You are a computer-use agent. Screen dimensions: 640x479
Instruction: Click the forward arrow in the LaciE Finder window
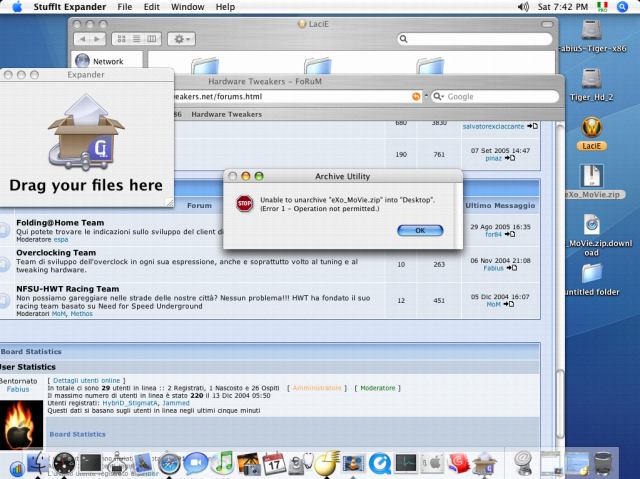pos(97,39)
